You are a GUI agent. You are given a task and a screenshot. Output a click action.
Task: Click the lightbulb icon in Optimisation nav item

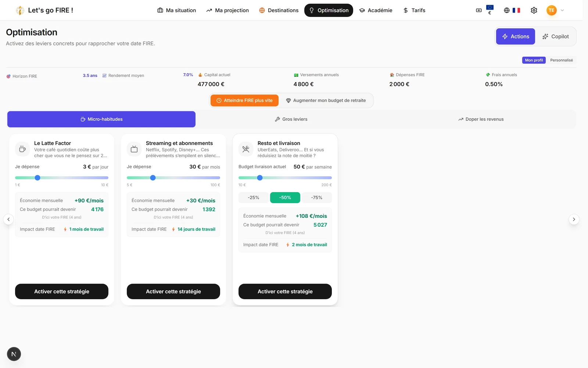312,10
